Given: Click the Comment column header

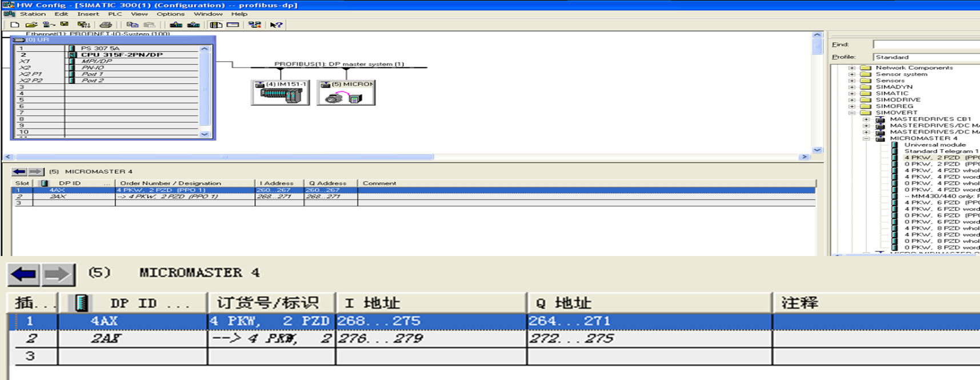Looking at the screenshot, I should coord(587,183).
